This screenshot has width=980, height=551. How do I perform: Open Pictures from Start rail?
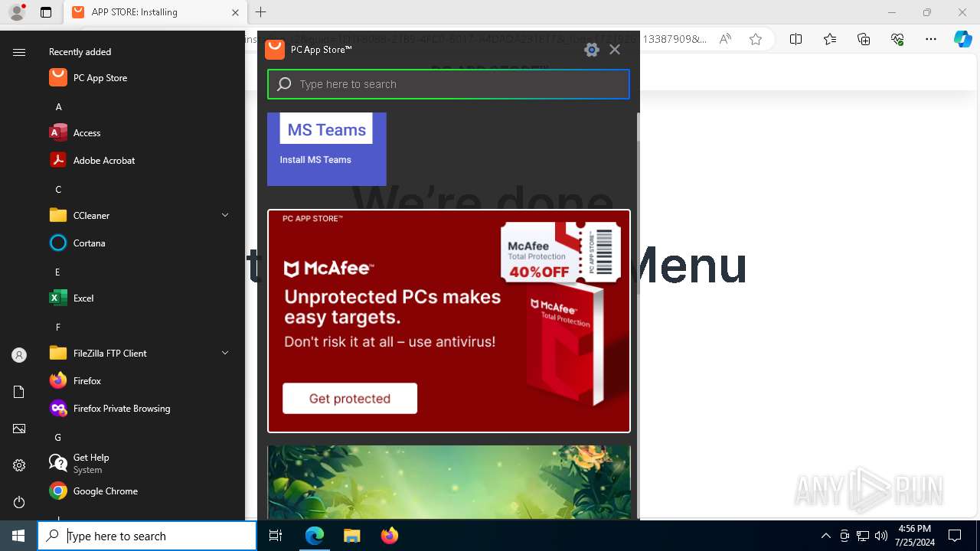[19, 429]
